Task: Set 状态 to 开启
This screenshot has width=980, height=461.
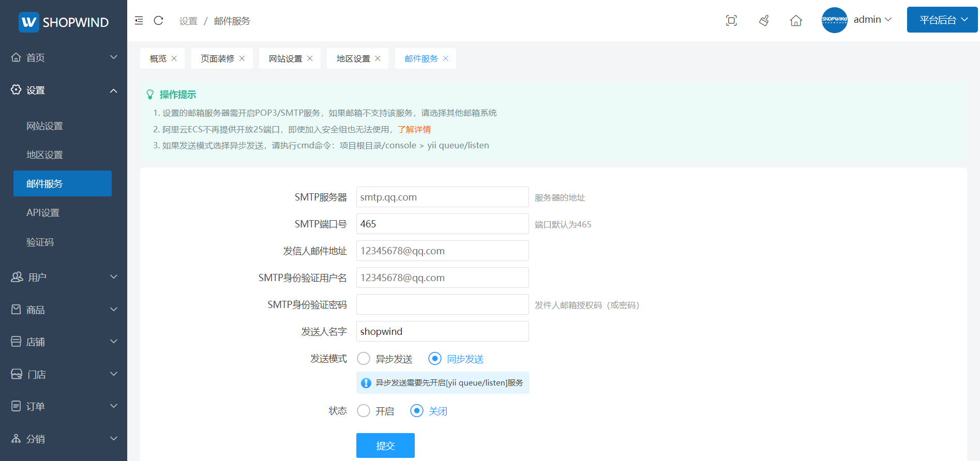Action: [x=375, y=411]
